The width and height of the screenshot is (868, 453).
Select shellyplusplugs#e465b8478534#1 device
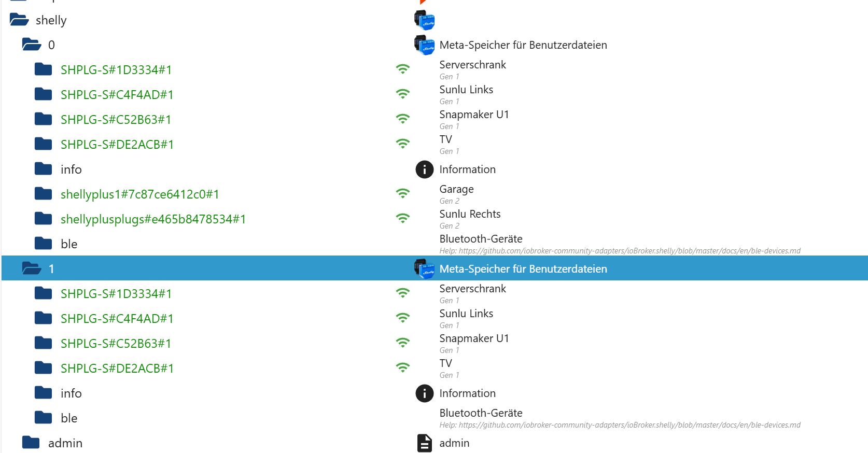tap(153, 219)
